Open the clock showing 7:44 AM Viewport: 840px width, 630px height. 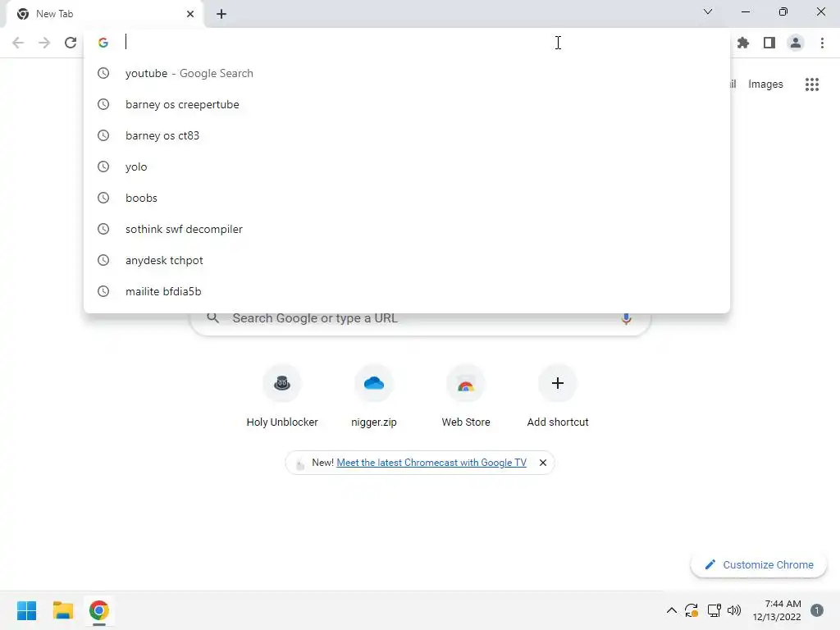(x=777, y=610)
